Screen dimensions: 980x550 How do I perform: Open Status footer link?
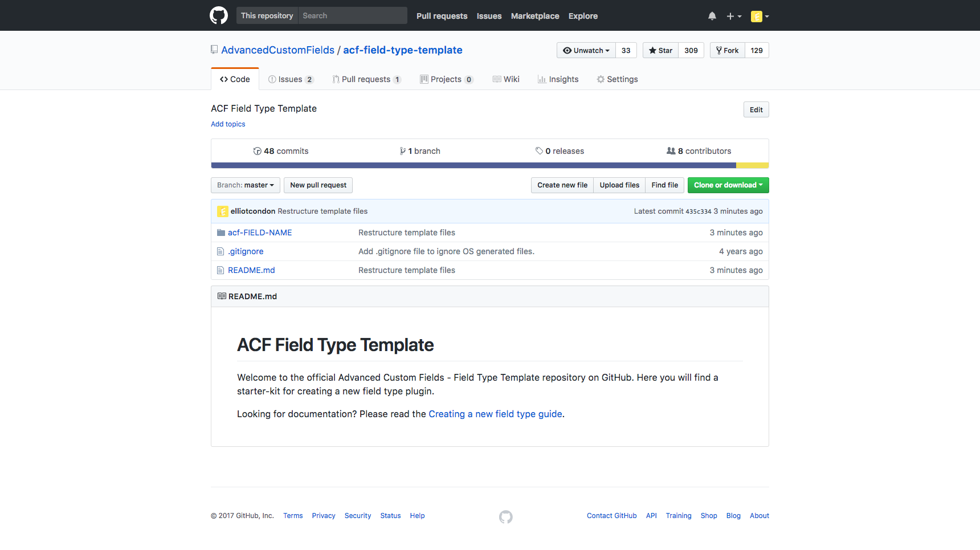click(x=390, y=516)
